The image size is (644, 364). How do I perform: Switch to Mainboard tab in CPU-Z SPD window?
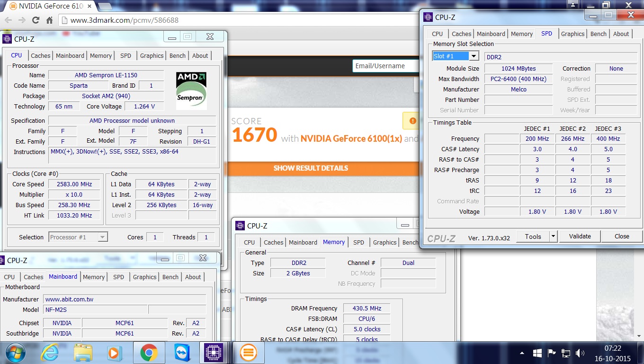[x=491, y=34]
